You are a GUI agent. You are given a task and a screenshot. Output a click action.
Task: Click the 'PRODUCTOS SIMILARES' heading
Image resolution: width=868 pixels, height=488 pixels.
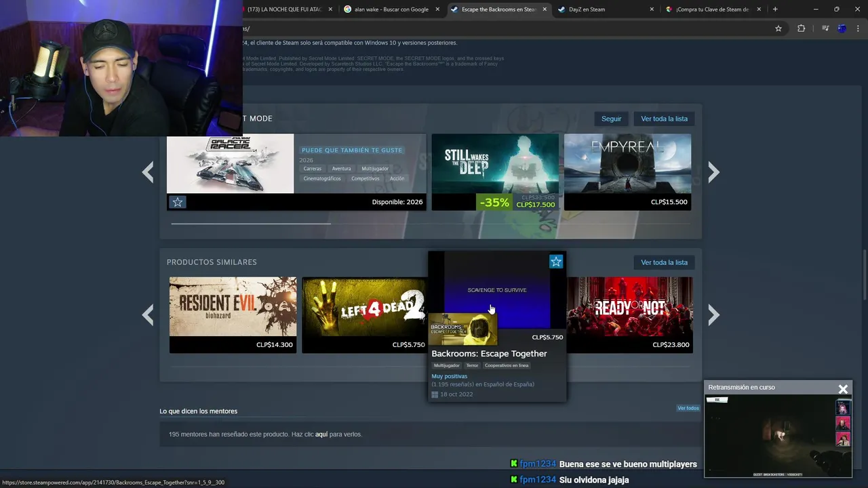pyautogui.click(x=212, y=262)
